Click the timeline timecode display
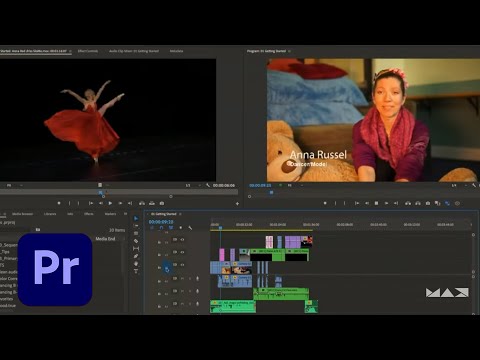The image size is (480, 360). (161, 222)
